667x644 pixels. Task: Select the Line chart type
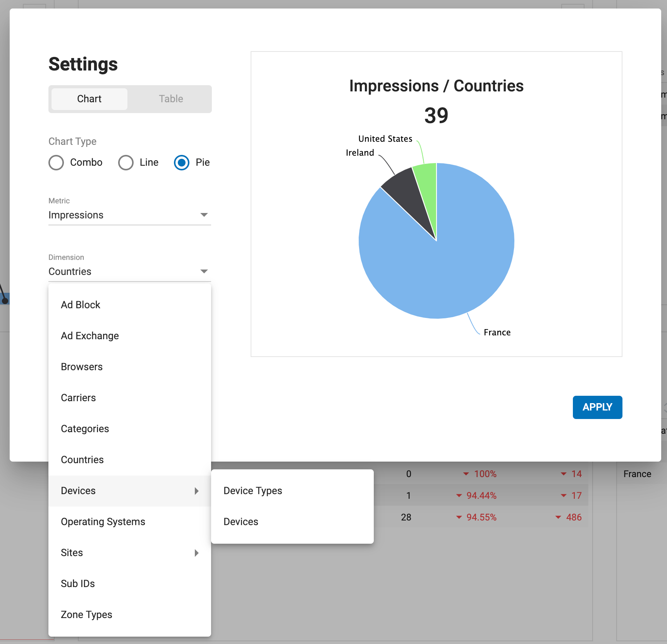(125, 163)
